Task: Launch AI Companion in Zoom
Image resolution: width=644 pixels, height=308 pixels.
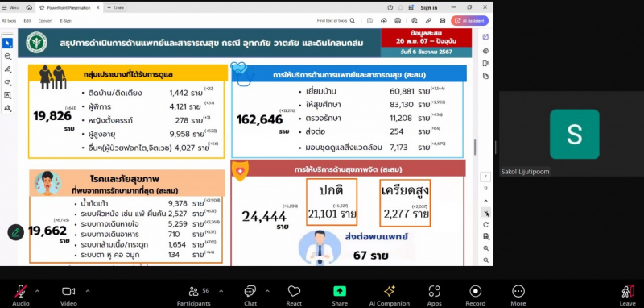Action: point(390,295)
